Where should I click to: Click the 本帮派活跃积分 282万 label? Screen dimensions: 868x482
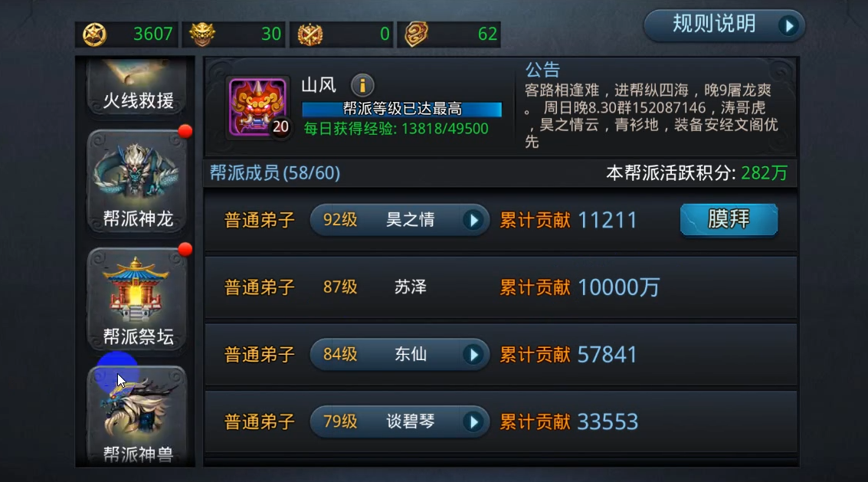(x=696, y=173)
